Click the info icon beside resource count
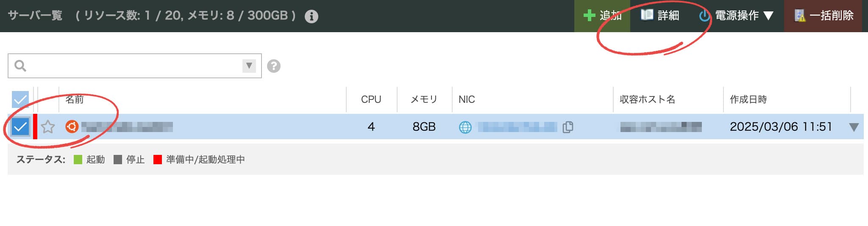This screenshot has width=868, height=226. click(312, 17)
